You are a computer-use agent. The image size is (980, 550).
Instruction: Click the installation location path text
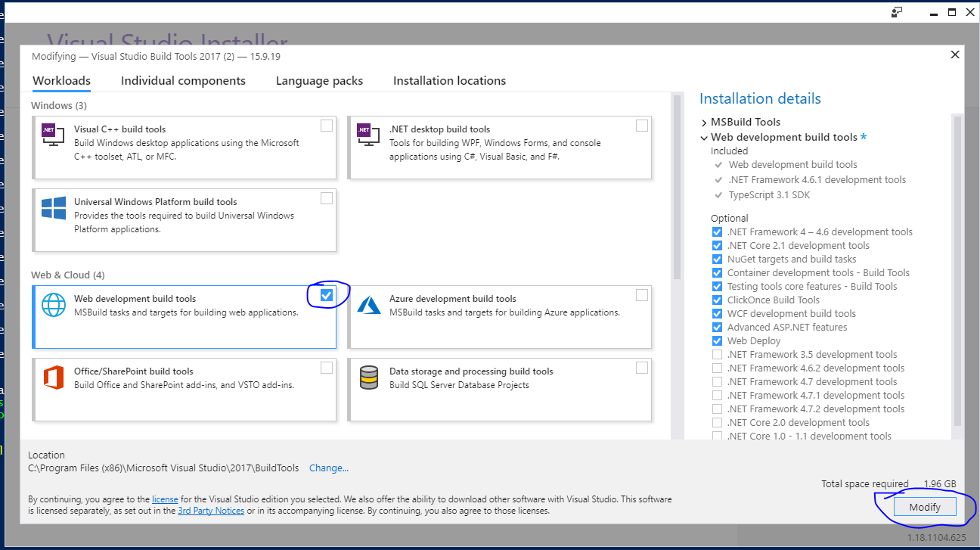click(x=163, y=468)
